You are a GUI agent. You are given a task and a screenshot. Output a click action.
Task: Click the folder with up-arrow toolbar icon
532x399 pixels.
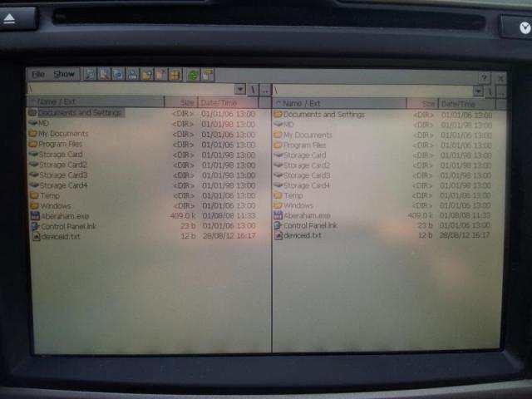pos(146,74)
